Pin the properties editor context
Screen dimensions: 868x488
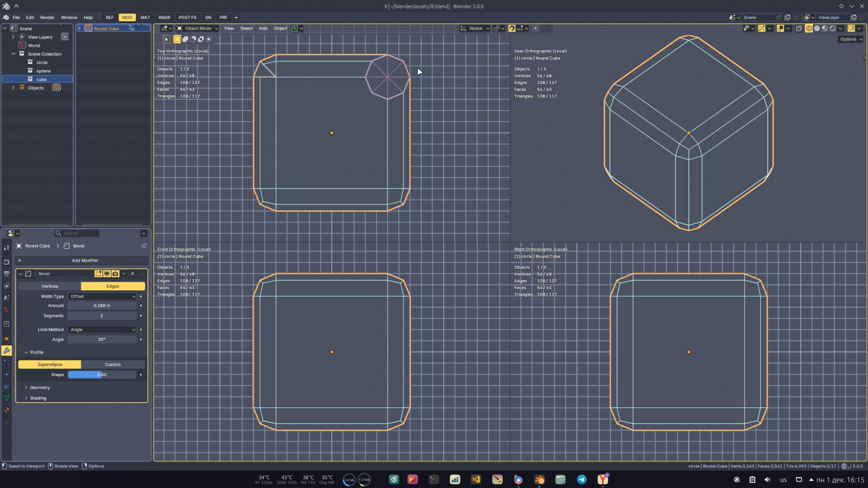pos(144,246)
